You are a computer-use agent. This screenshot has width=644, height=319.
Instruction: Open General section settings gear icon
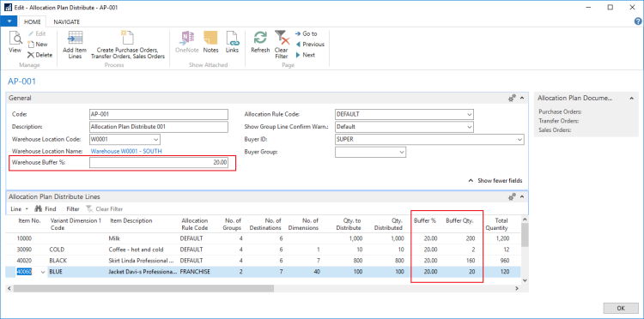(x=512, y=98)
